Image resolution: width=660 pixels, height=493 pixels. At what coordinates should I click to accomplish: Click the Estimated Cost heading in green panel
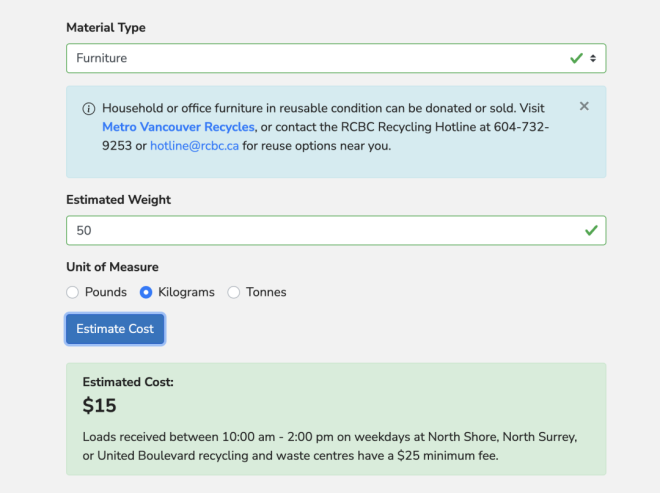[128, 382]
